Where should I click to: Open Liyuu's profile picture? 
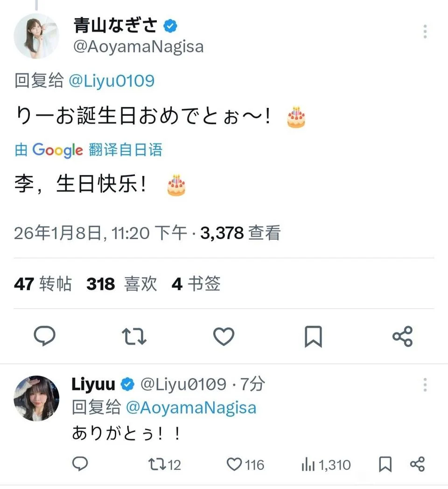(x=36, y=398)
